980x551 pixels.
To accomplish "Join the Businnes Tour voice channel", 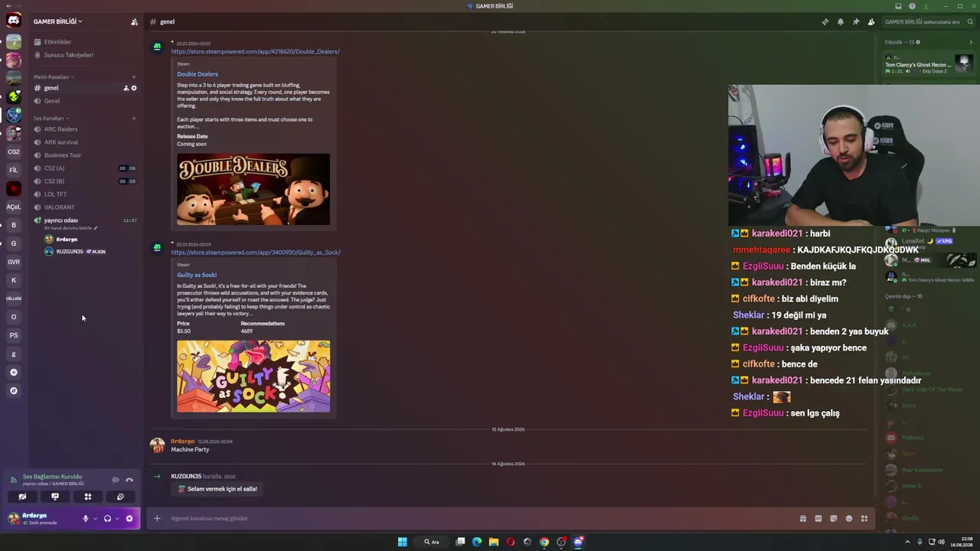I will pyautogui.click(x=84, y=155).
